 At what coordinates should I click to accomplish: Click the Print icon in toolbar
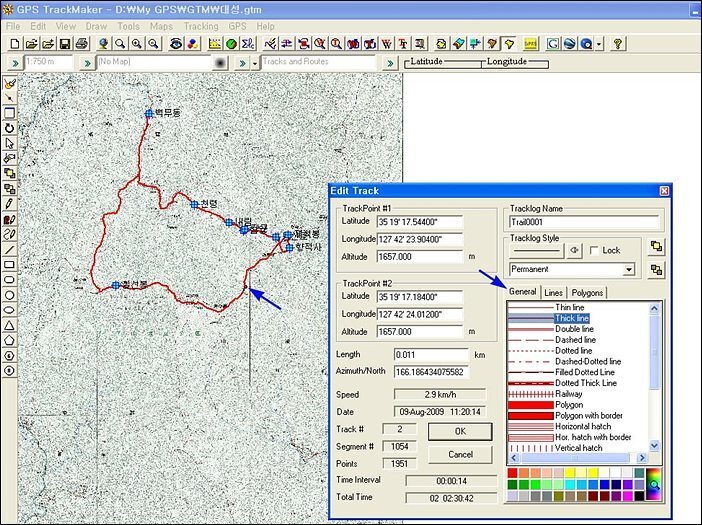click(81, 44)
